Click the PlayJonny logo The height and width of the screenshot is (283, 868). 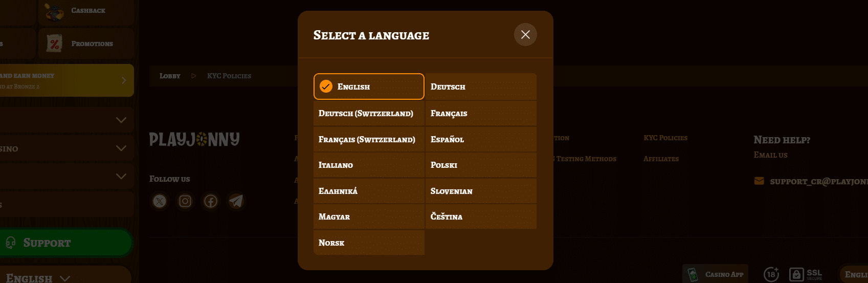194,139
